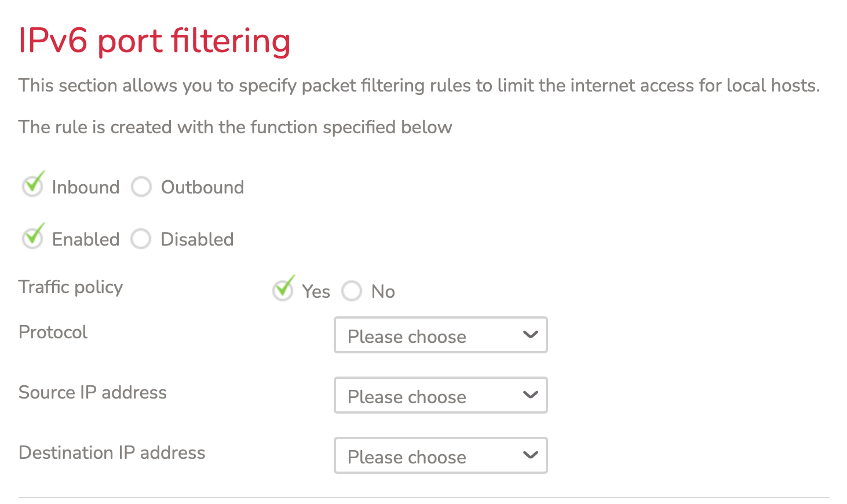
Task: Open the Protocol dropdown
Action: 440,335
